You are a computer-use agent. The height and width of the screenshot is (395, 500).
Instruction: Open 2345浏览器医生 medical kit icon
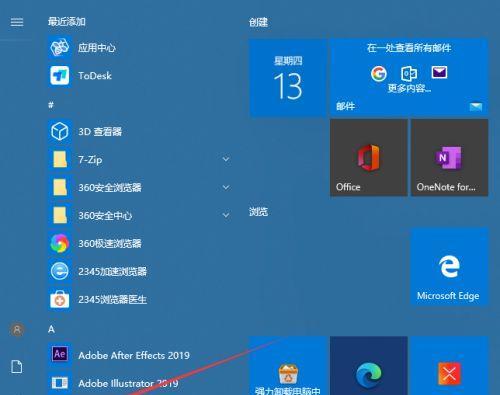(x=60, y=299)
